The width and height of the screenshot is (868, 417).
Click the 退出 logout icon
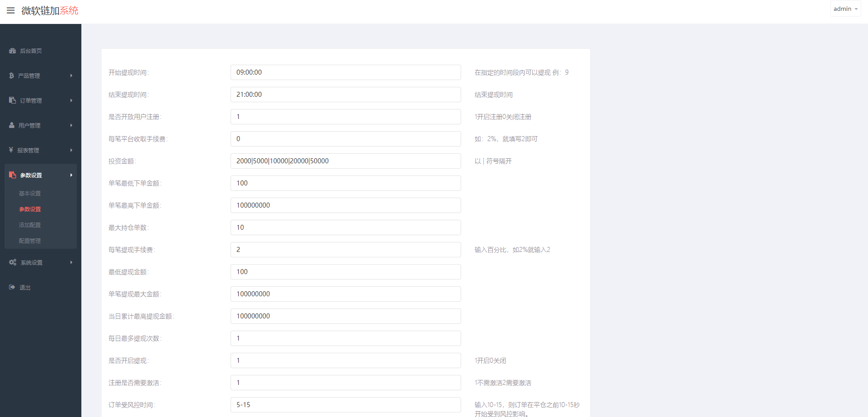pos(12,287)
